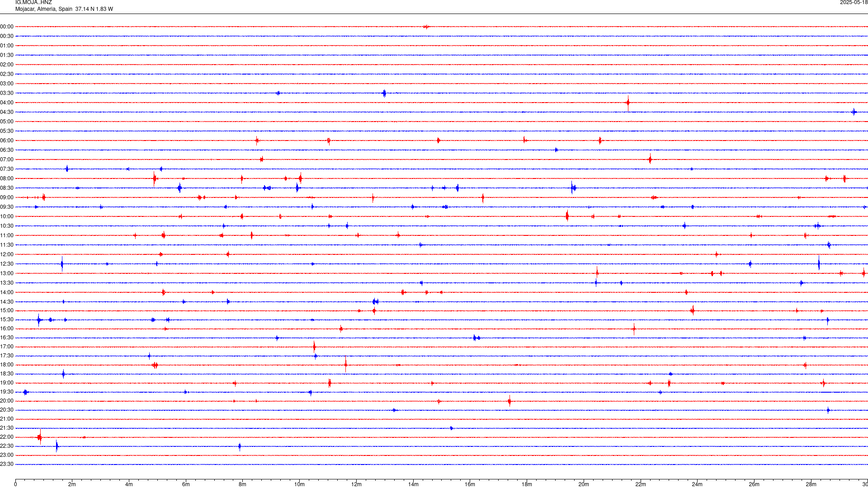Select the 07:30 trace time label

7,169
